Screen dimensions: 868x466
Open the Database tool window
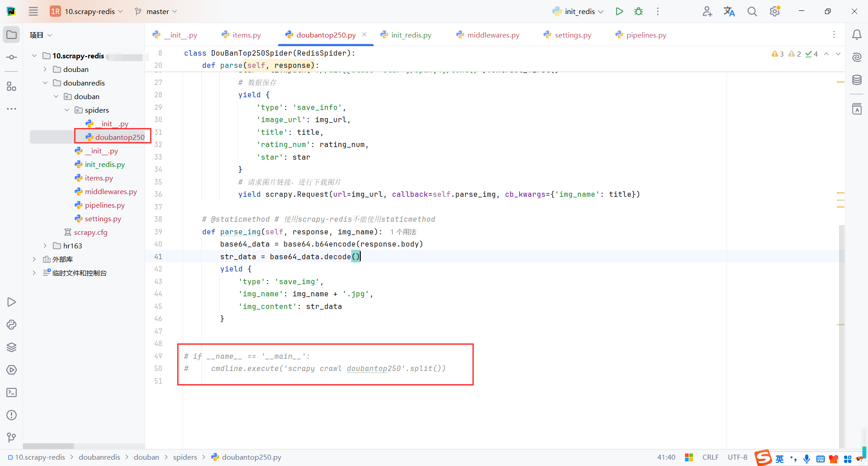pyautogui.click(x=857, y=80)
